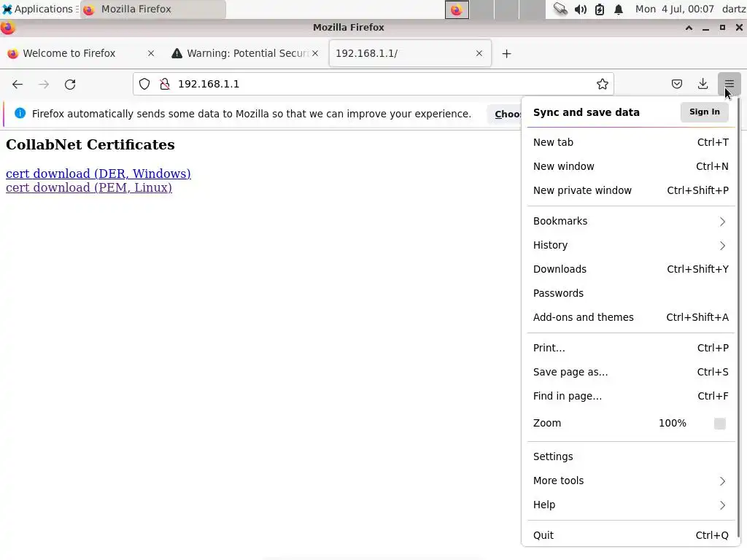Open Passwords from the menu
The width and height of the screenshot is (747, 560).
coord(631,293)
